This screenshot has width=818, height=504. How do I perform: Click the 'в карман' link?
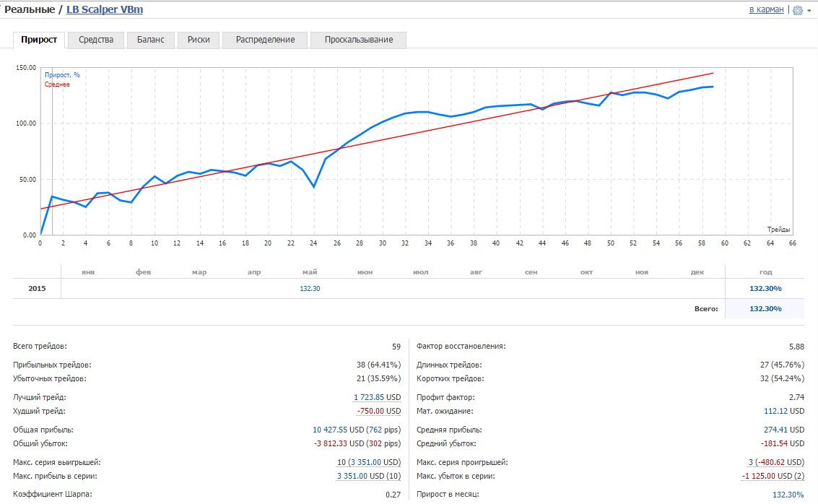(x=766, y=9)
